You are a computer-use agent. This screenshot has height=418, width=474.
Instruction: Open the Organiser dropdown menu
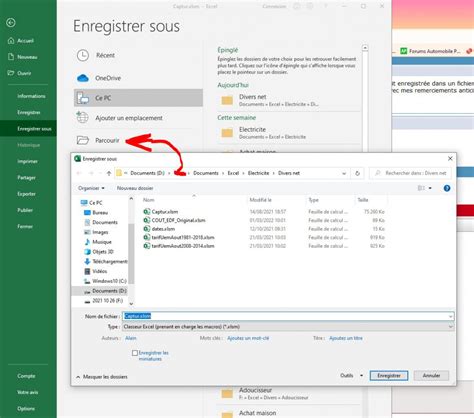pos(91,188)
